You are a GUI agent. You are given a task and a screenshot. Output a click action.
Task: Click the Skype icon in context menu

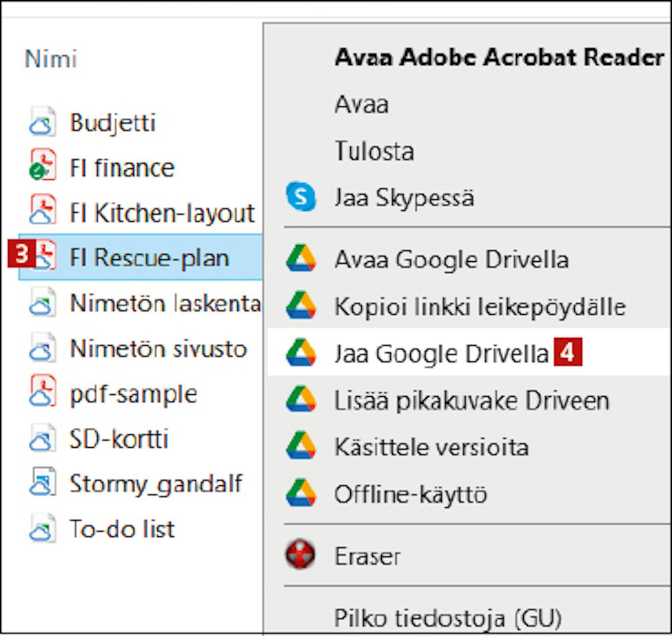click(x=301, y=196)
